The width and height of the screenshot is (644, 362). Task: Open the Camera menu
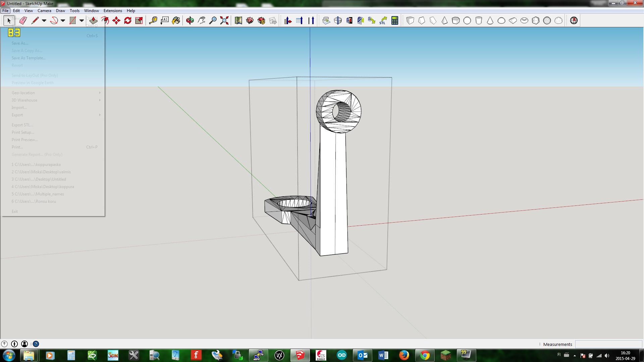pyautogui.click(x=44, y=11)
